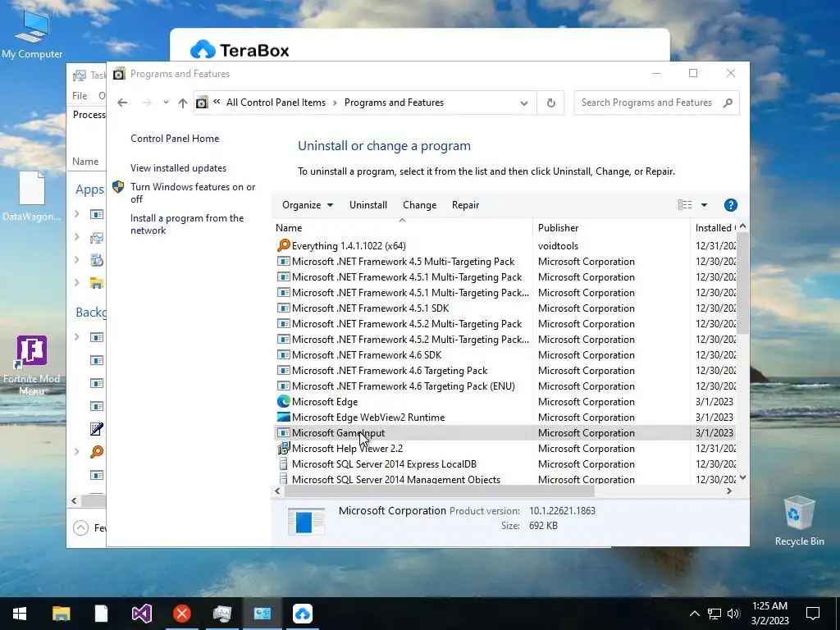Screen dimensions: 840x630
Task: Select the Everything 1.4.1.1022 magnifier icon
Action: click(283, 245)
